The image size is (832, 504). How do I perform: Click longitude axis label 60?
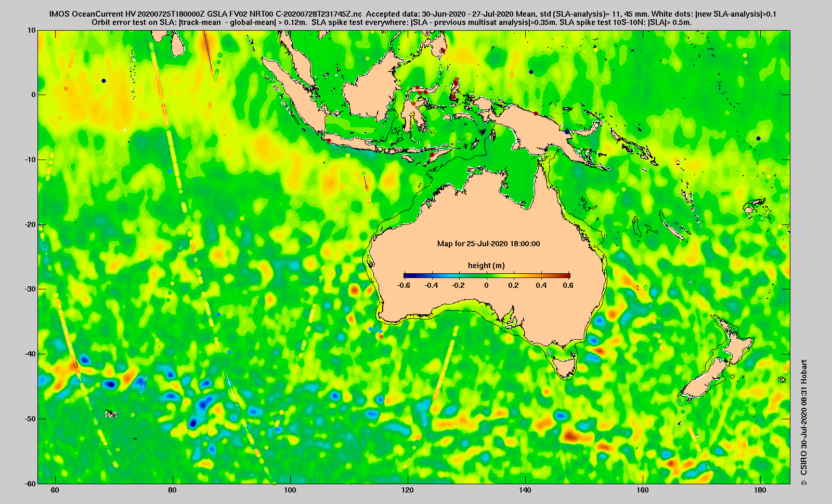(x=55, y=490)
